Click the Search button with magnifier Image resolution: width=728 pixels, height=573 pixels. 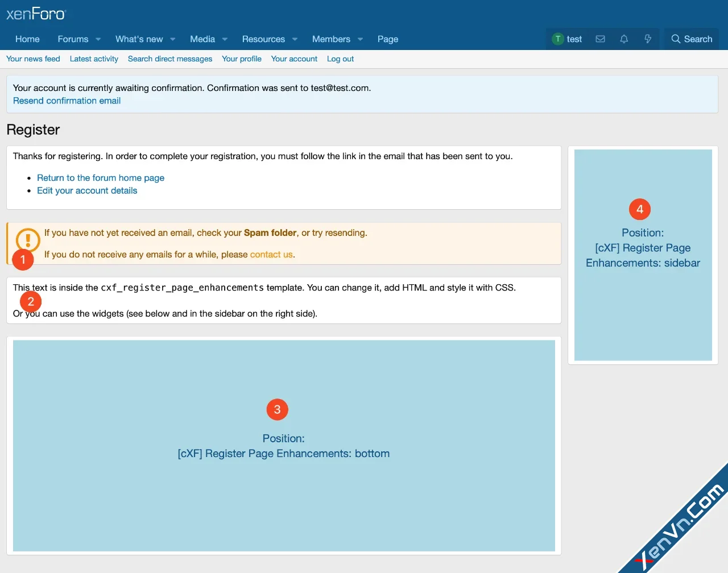[x=692, y=39]
